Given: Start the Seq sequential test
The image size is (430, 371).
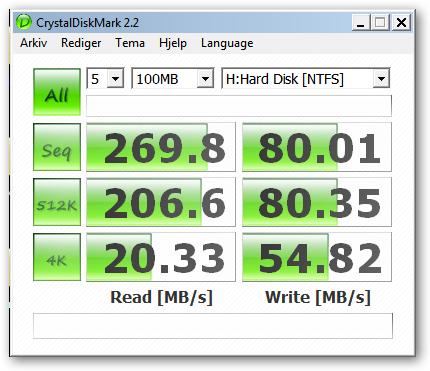Looking at the screenshot, I should point(57,147).
